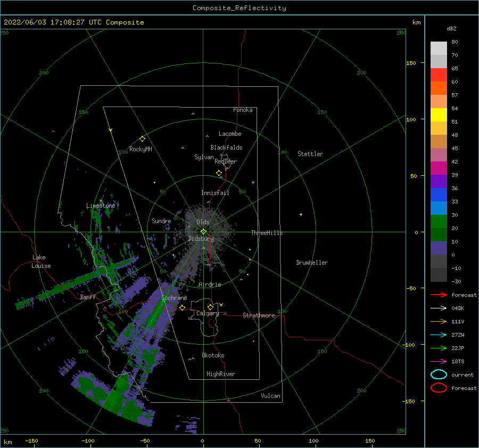Click the dBZ scale heading

pos(451,28)
